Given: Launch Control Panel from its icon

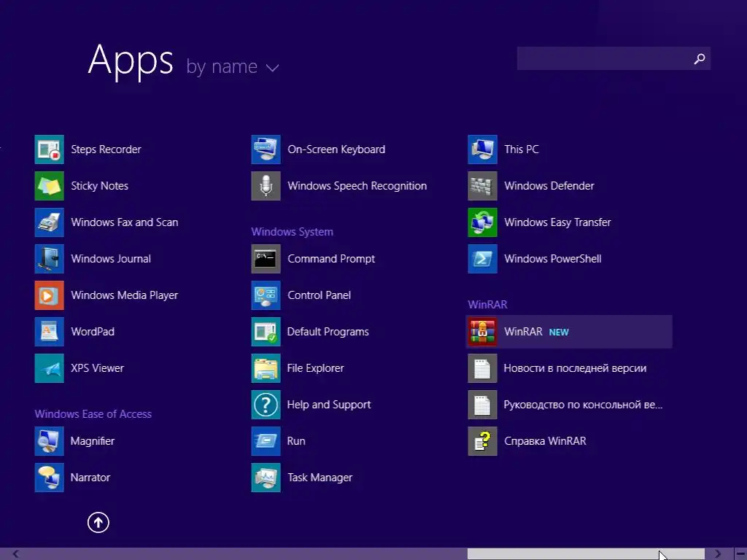Looking at the screenshot, I should [x=266, y=295].
